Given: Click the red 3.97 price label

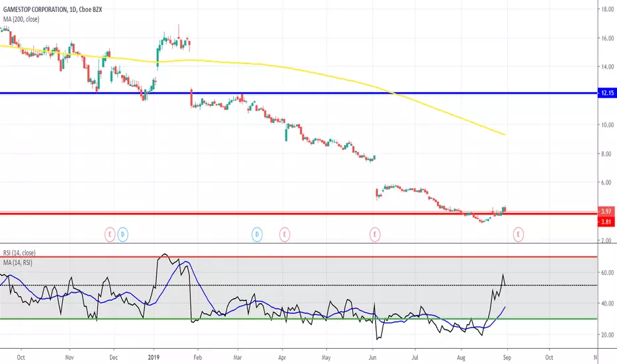Looking at the screenshot, I should click(x=606, y=211).
